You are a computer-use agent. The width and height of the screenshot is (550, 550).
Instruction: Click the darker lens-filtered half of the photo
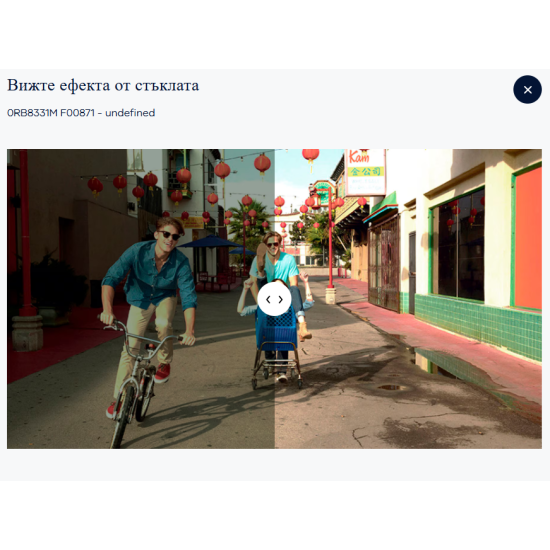tap(141, 299)
